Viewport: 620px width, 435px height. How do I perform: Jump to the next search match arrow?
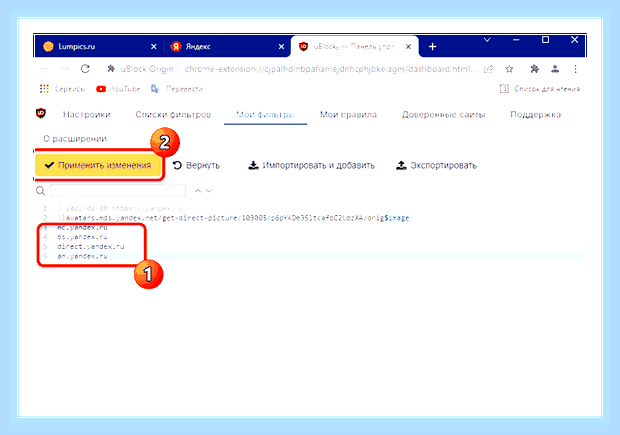click(209, 191)
